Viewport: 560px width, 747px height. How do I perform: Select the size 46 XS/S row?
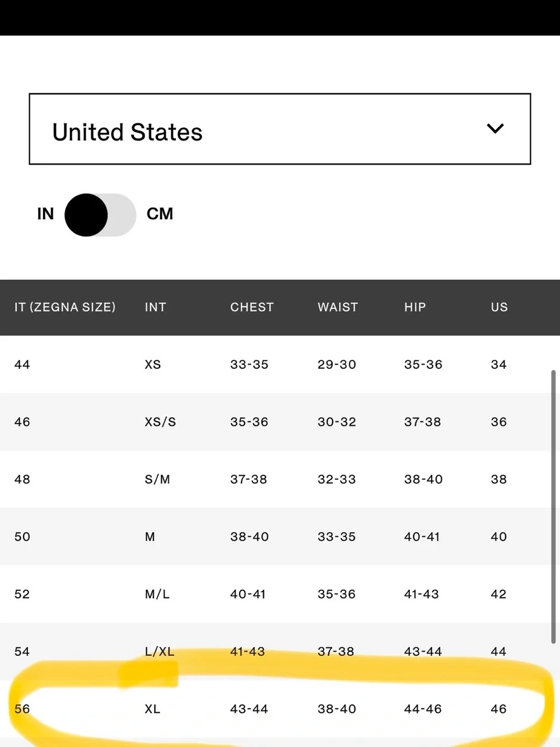(276, 422)
